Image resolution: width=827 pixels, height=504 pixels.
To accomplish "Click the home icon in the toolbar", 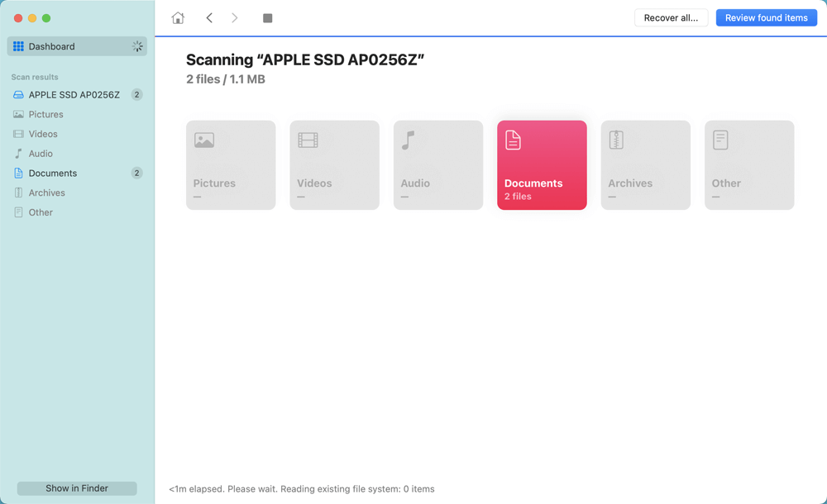I will [x=177, y=17].
